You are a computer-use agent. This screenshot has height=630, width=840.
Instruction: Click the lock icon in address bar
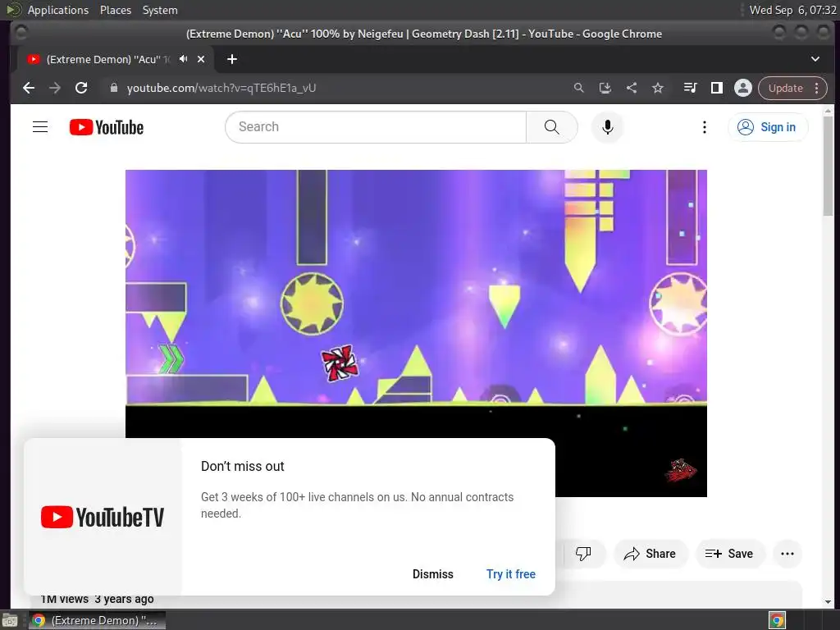pyautogui.click(x=113, y=88)
